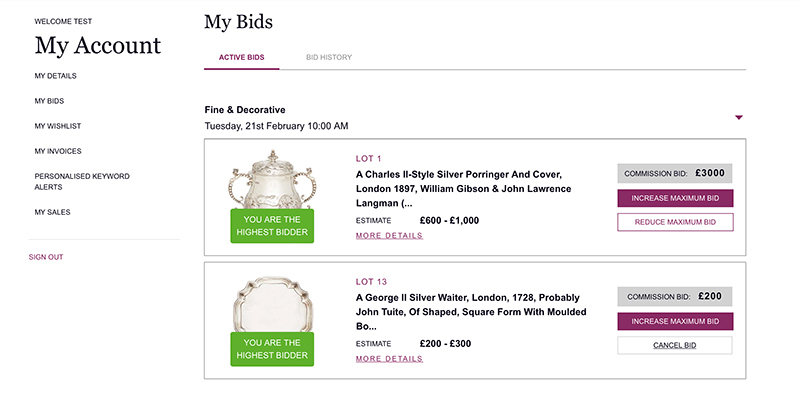Open My Wishlist page
Image resolution: width=800 pixels, height=415 pixels.
pos(57,125)
